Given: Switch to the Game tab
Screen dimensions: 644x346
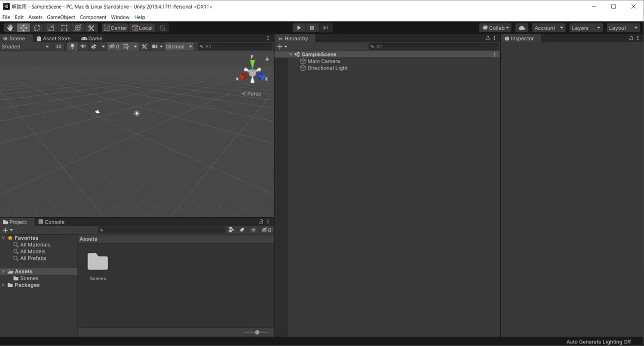Looking at the screenshot, I should [x=92, y=38].
